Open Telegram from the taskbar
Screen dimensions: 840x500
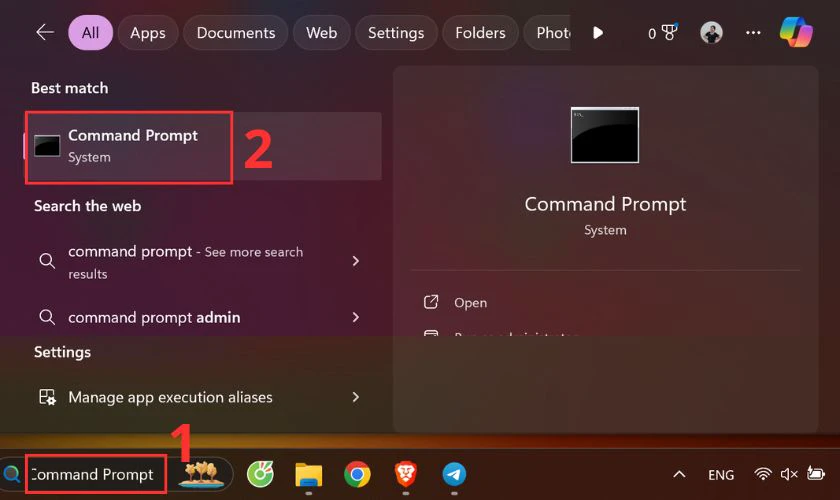[454, 474]
